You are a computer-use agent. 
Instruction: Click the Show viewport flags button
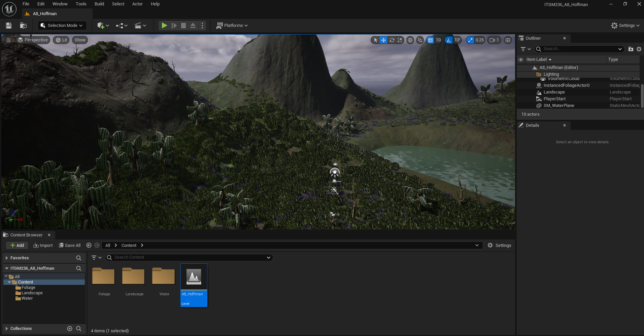click(80, 40)
